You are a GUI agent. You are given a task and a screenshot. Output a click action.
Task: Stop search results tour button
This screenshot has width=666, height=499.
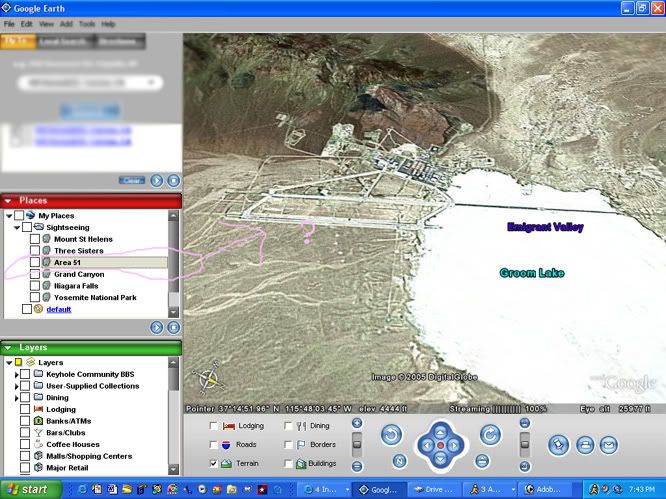click(173, 180)
